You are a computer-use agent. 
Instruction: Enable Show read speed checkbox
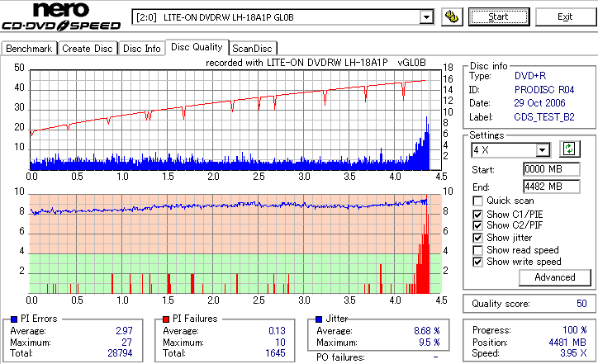[477, 250]
